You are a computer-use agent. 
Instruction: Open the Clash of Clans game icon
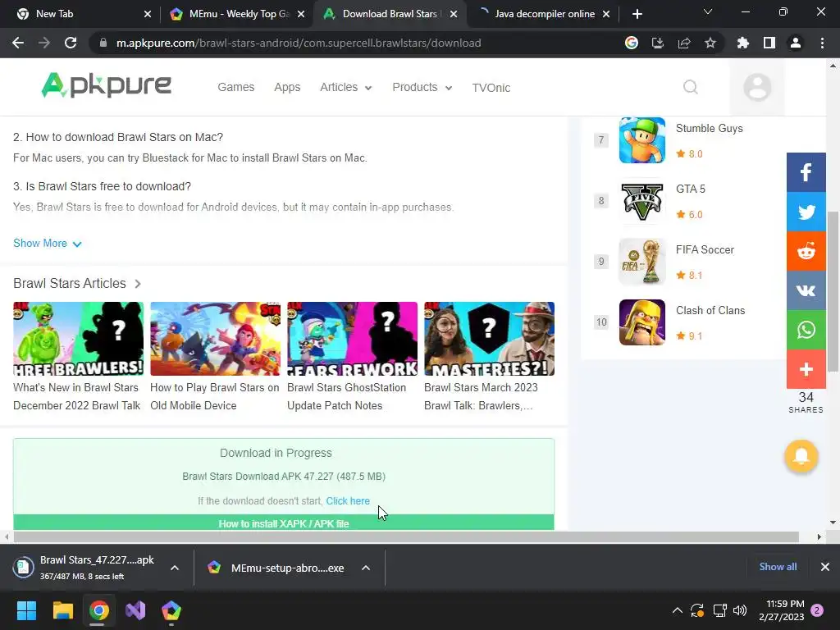[x=642, y=322]
